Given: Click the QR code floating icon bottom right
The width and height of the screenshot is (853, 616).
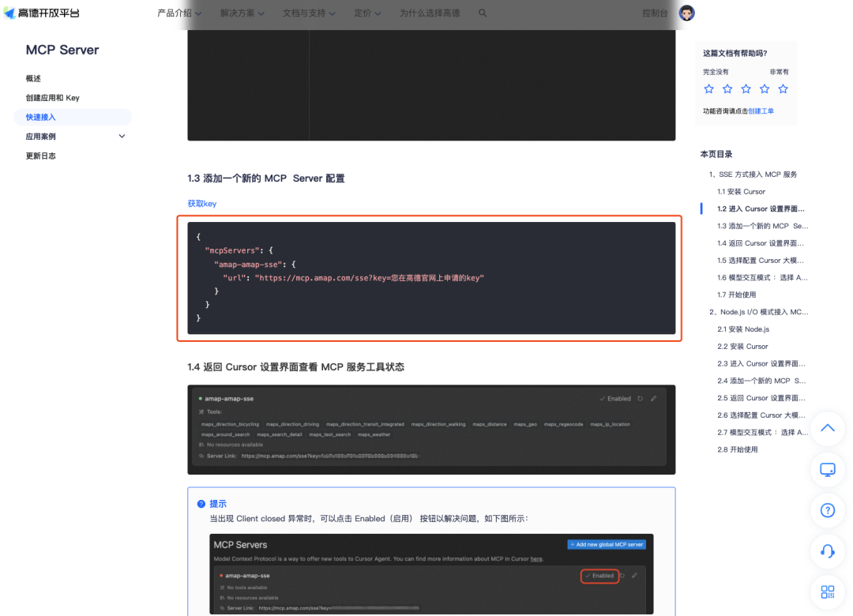Looking at the screenshot, I should pos(827,592).
